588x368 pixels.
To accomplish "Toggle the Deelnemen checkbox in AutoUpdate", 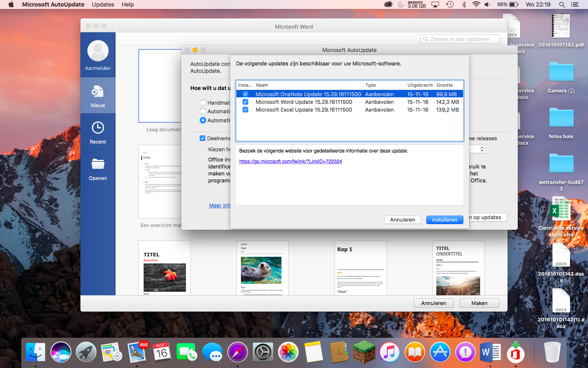I will tap(203, 138).
